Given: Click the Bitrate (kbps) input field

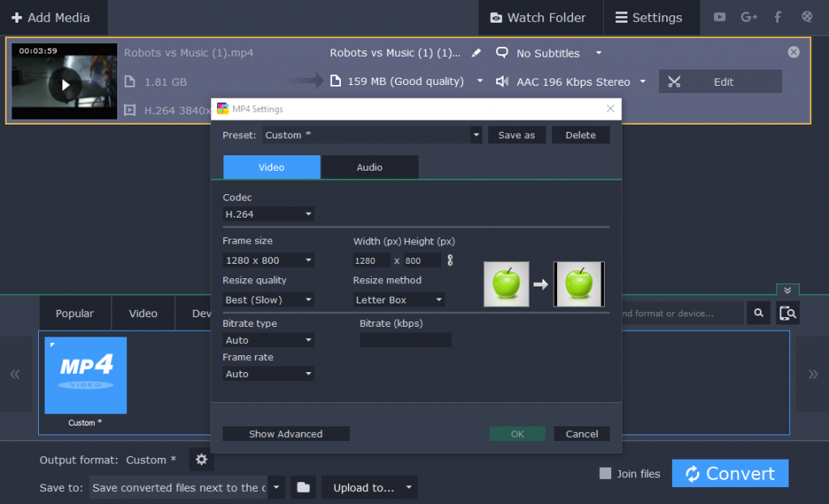Looking at the screenshot, I should (x=406, y=340).
